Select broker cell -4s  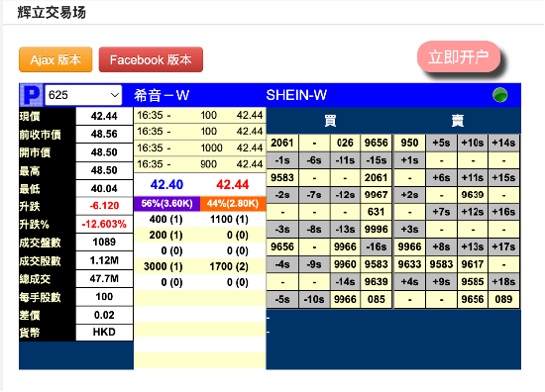(x=282, y=264)
